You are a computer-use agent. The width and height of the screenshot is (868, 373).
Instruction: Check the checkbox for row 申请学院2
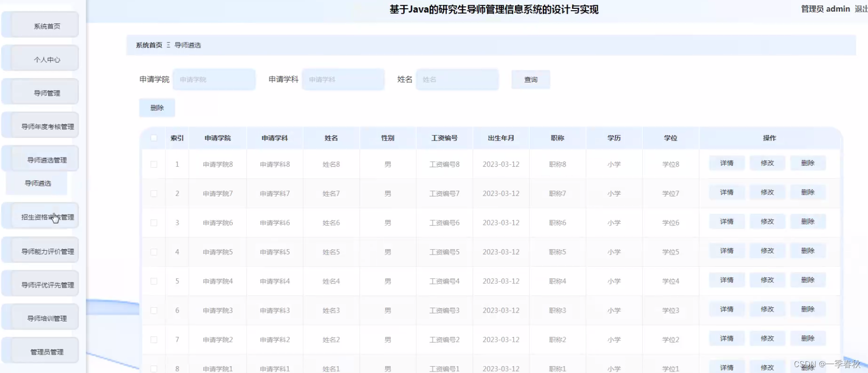[x=154, y=340]
